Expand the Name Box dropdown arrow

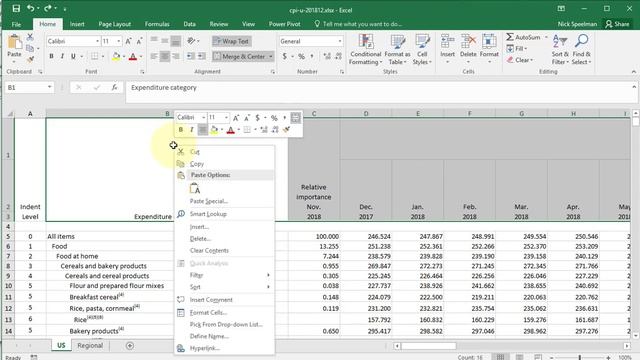(x=49, y=87)
